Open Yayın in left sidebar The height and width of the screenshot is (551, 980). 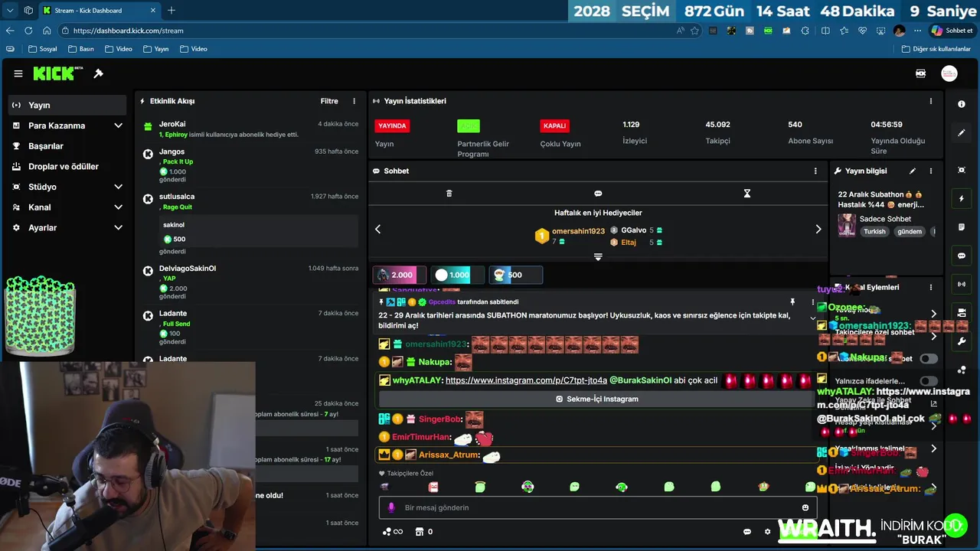pos(67,105)
